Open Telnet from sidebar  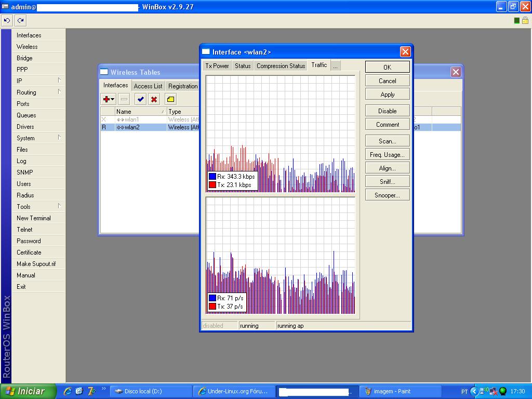click(38, 230)
